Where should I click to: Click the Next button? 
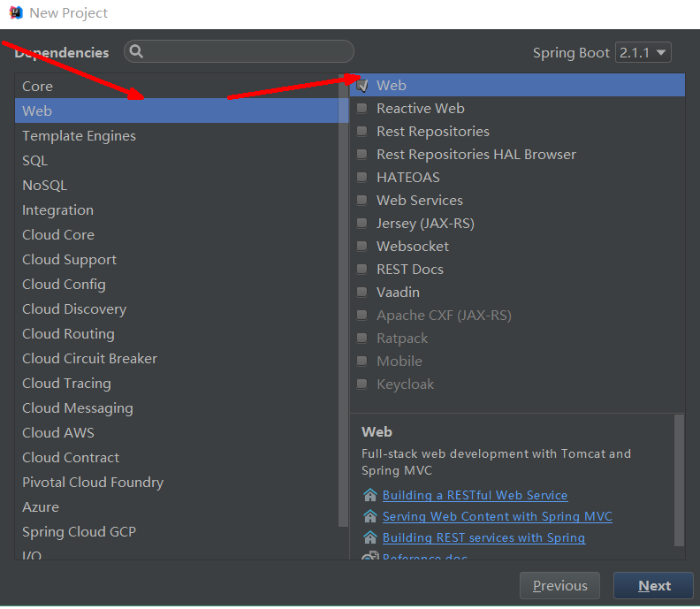click(x=653, y=585)
